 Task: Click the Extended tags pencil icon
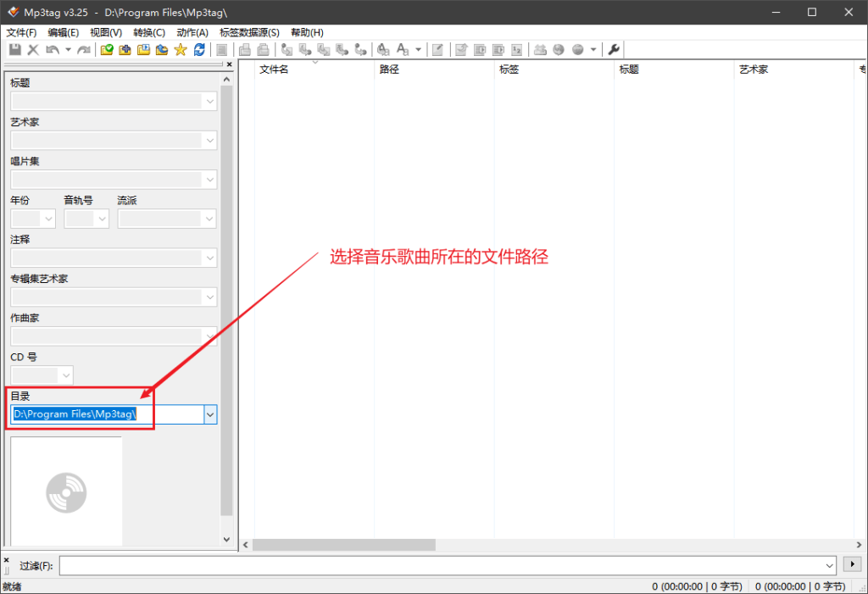437,50
